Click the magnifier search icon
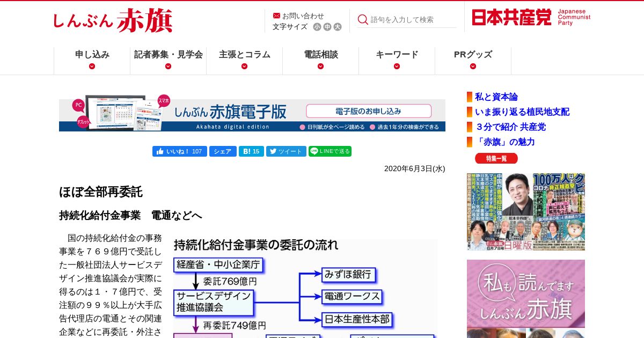This screenshot has height=338, width=644. (x=363, y=19)
